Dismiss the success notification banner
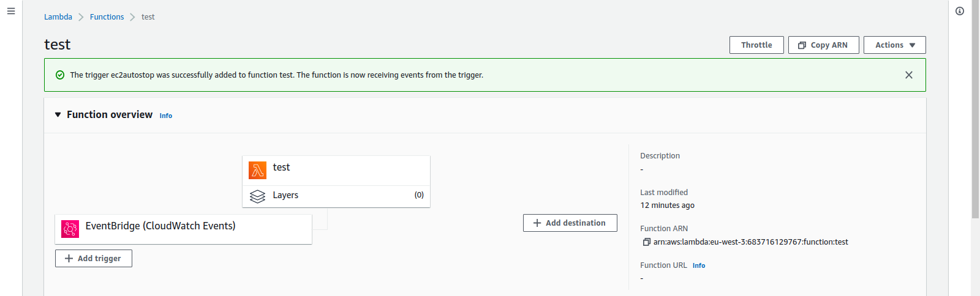The image size is (980, 296). pyautogui.click(x=909, y=75)
